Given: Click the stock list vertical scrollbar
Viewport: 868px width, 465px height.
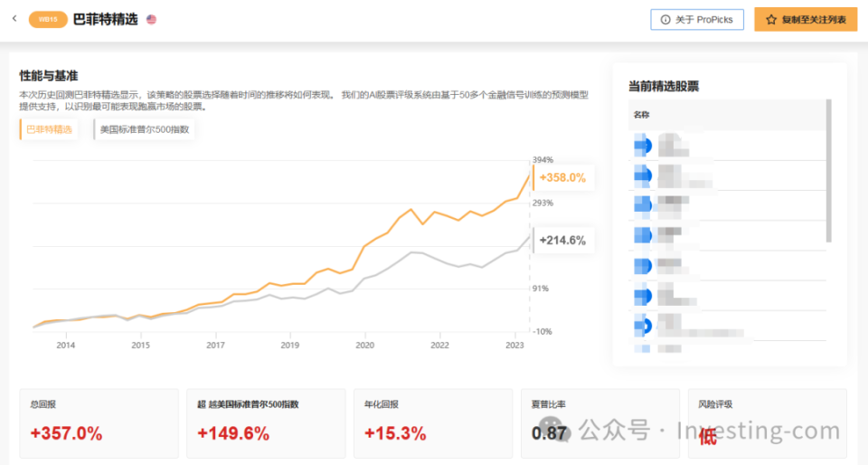Looking at the screenshot, I should [x=829, y=170].
